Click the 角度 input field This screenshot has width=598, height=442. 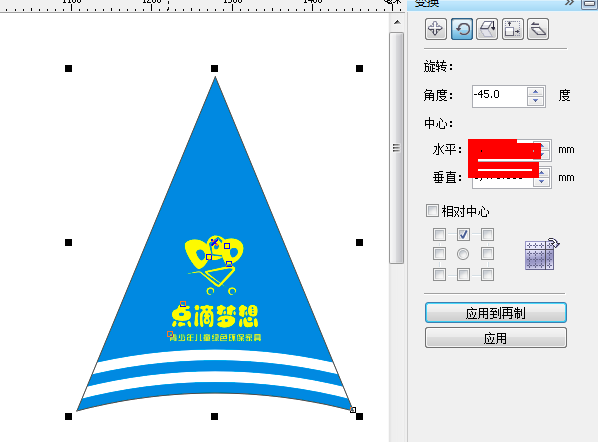[500, 96]
